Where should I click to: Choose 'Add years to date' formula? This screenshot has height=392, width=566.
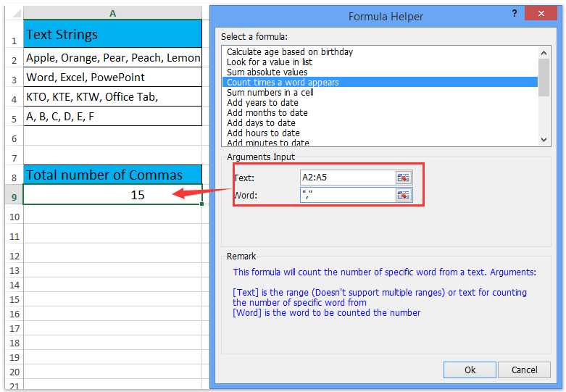tap(262, 103)
